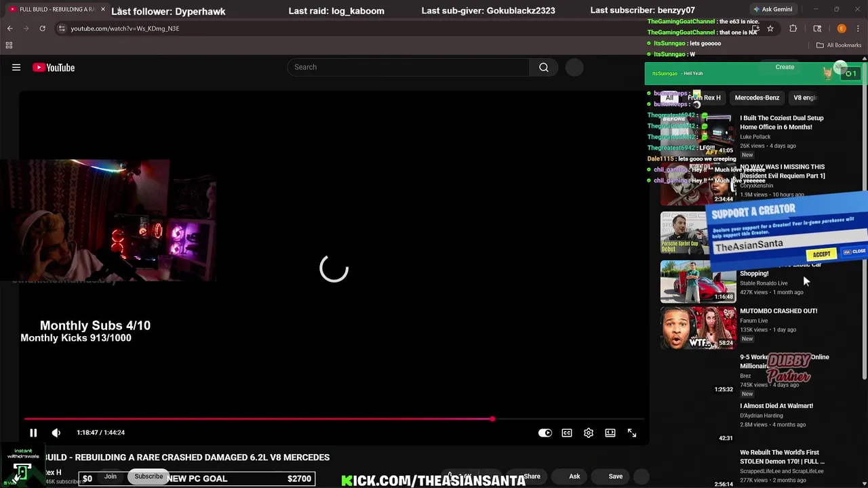
Task: Open the Chrome three-dot menu
Action: pos(859,28)
